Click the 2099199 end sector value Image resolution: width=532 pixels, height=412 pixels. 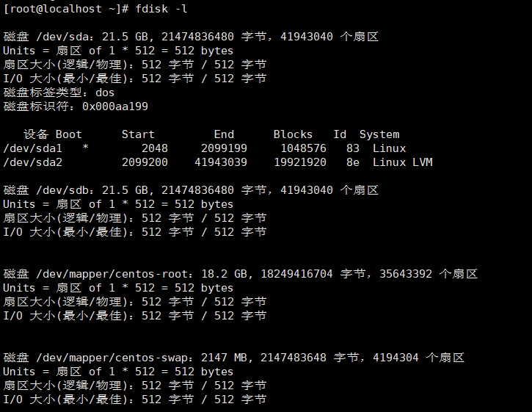pyautogui.click(x=224, y=148)
